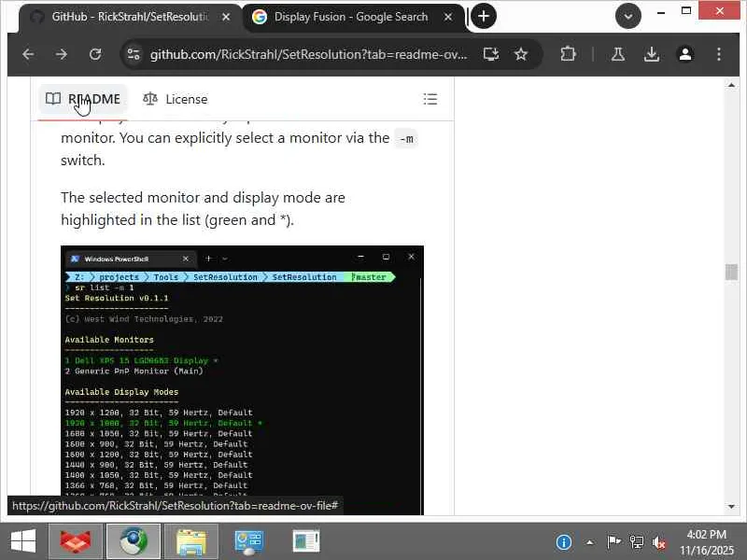Click the address bar URL field
747x560 pixels.
click(309, 54)
